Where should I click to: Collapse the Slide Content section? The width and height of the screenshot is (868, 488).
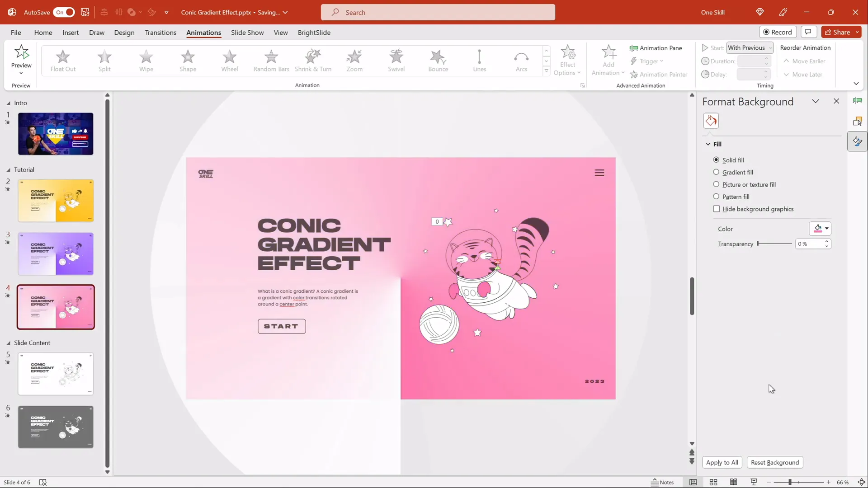coord(8,343)
